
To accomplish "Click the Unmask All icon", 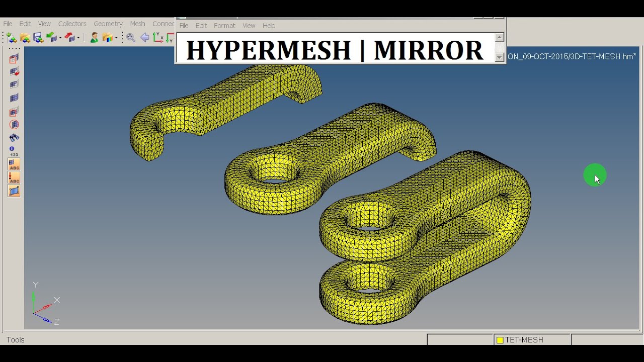I will point(14,98).
